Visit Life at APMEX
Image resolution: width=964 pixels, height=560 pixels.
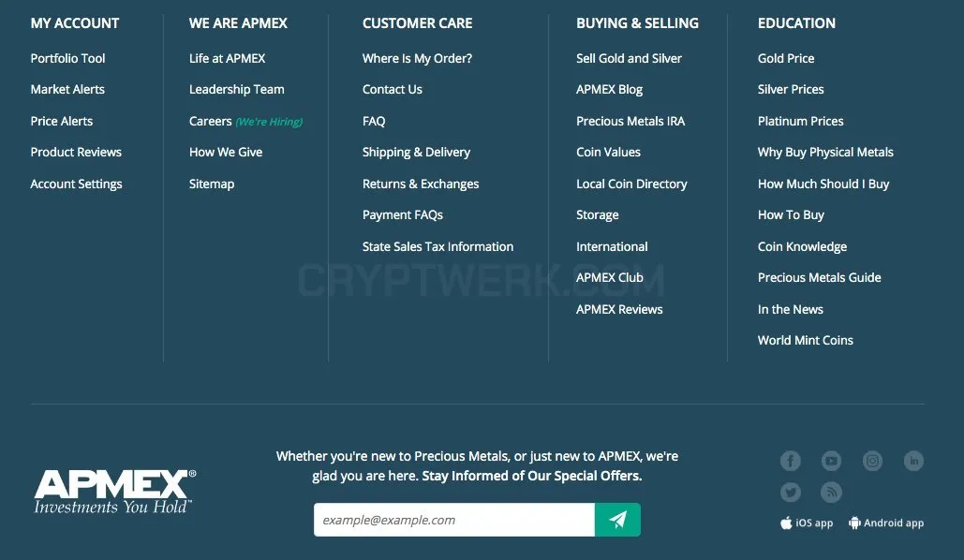click(x=227, y=58)
